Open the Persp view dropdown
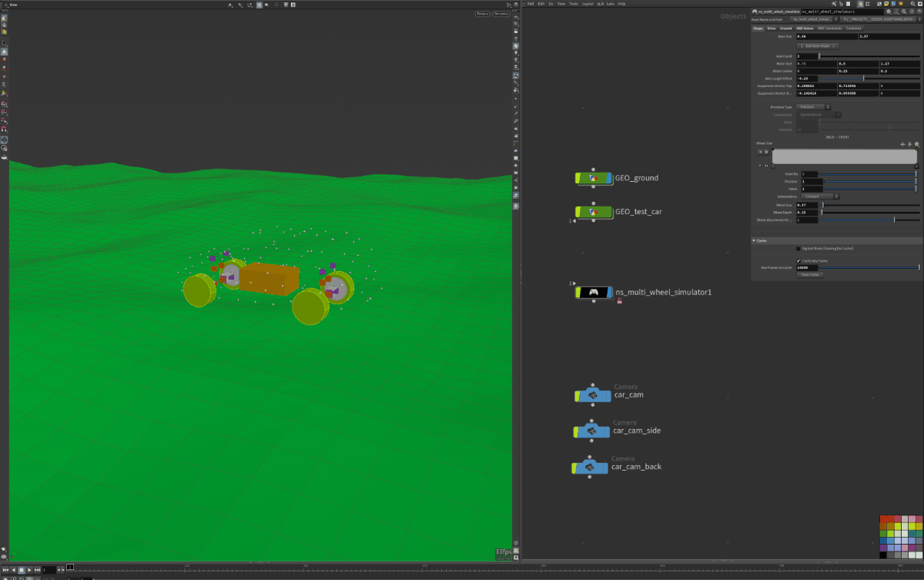 click(483, 14)
